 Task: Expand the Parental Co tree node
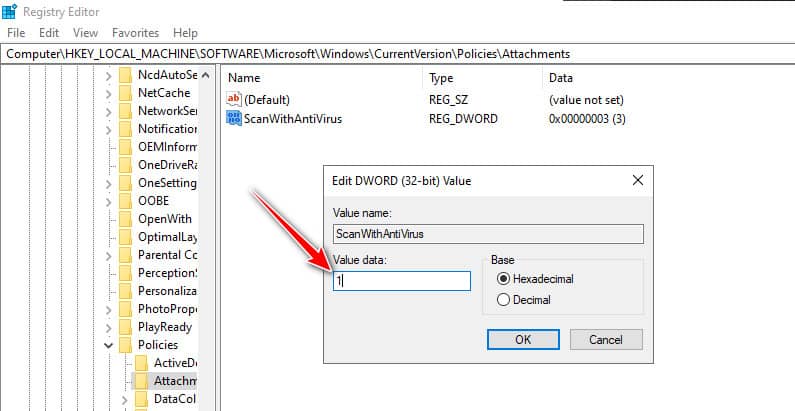coord(109,255)
